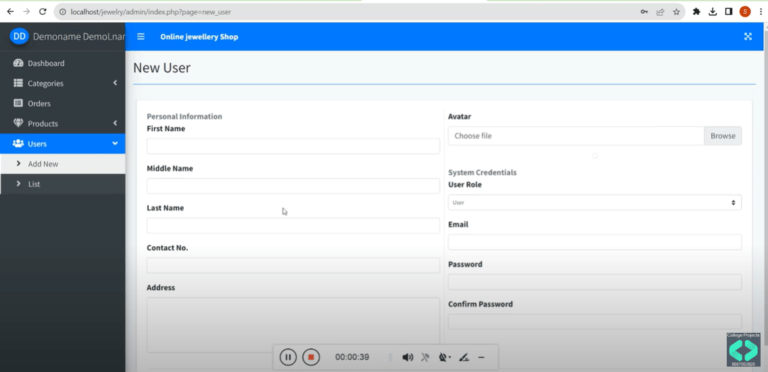768x372 pixels.
Task: Click the share page icon
Action: pyautogui.click(x=660, y=12)
